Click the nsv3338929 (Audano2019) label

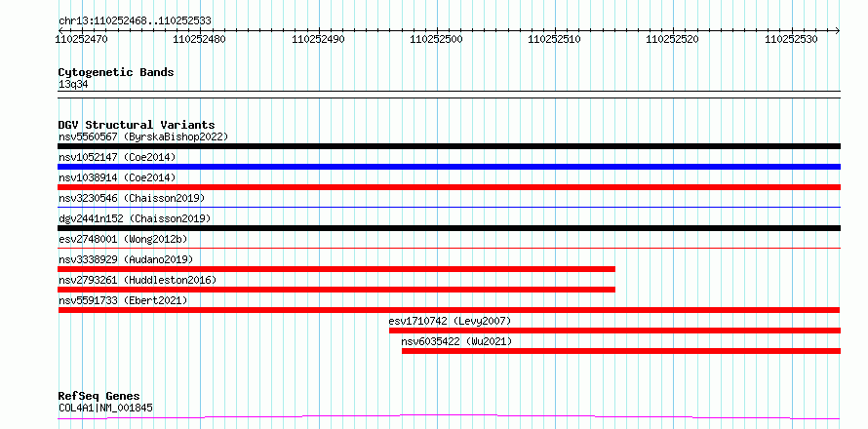pos(126,259)
